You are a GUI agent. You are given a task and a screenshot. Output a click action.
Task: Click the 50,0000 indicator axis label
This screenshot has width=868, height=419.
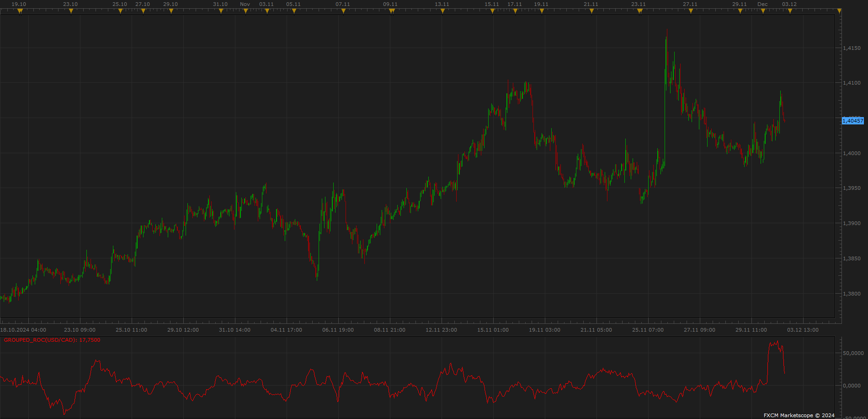point(853,353)
